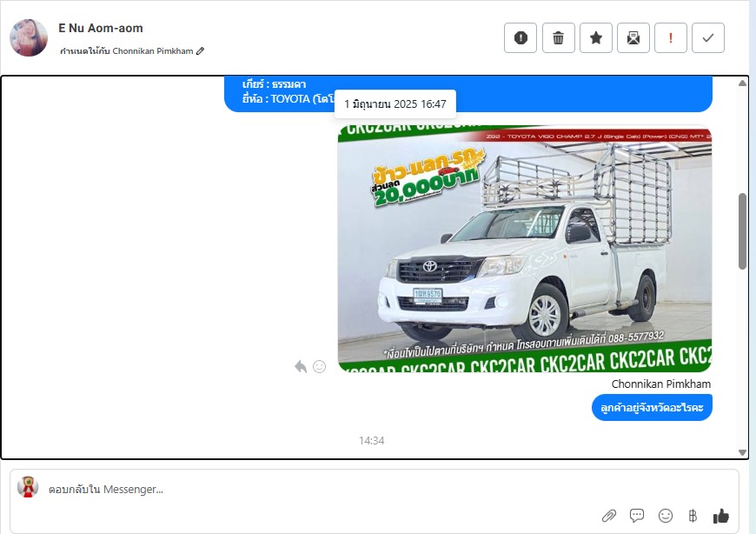The height and width of the screenshot is (534, 756).
Task: Open the Toyota Vigo truck image
Action: [x=525, y=249]
